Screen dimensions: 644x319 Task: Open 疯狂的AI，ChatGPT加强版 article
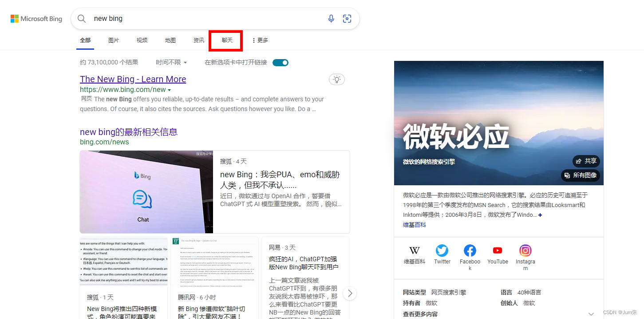(304, 263)
